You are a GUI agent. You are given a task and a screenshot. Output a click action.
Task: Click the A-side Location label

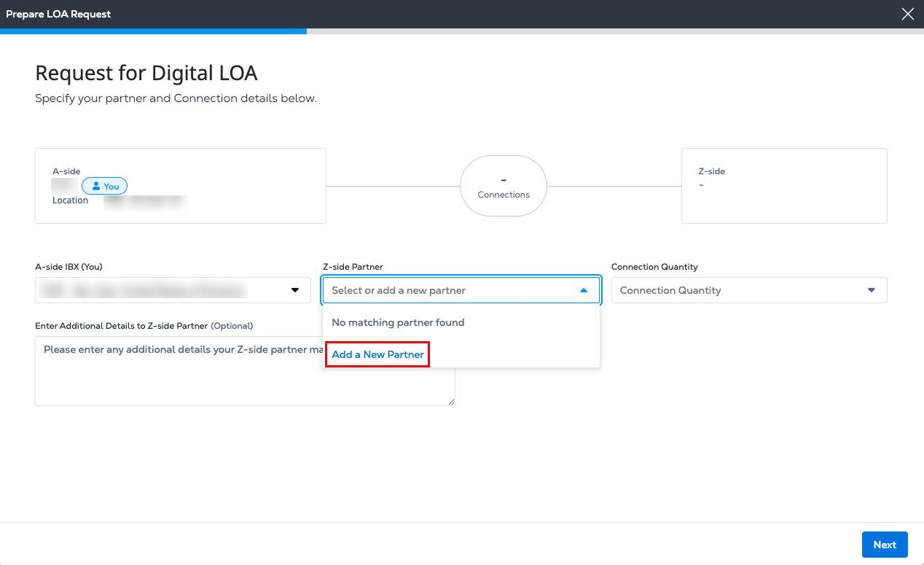70,200
